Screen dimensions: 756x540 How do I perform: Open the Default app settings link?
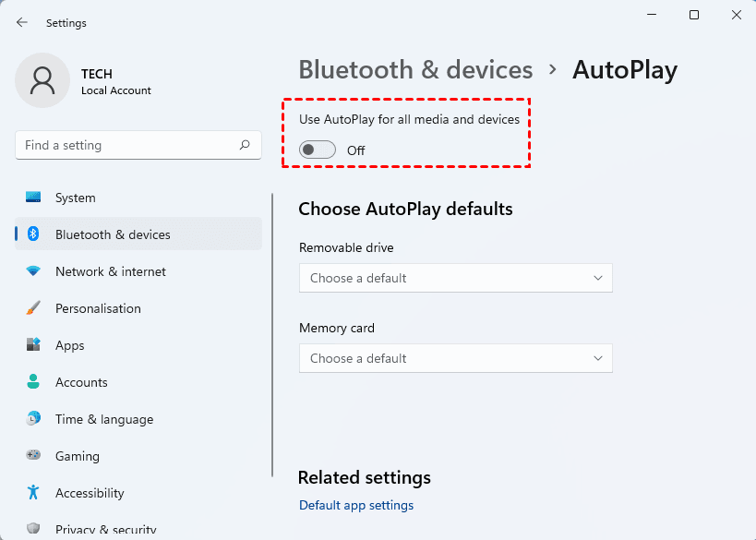(x=356, y=505)
